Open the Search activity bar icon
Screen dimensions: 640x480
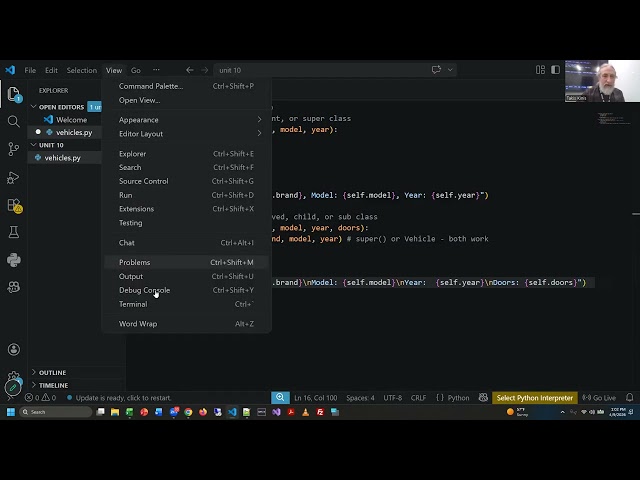[13, 121]
